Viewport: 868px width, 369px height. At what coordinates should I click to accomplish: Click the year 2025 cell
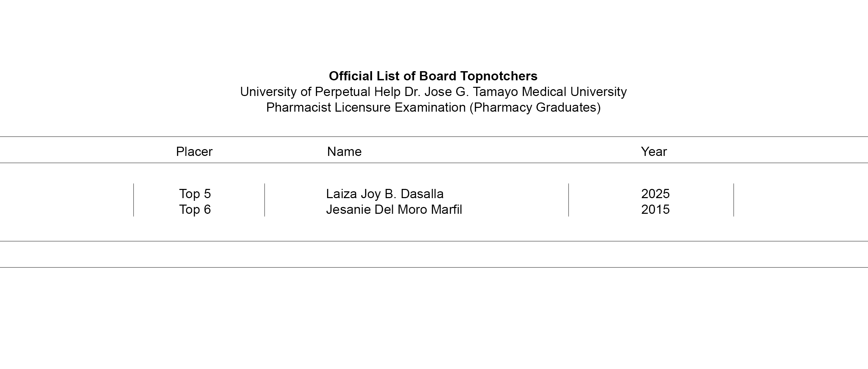[x=655, y=194]
